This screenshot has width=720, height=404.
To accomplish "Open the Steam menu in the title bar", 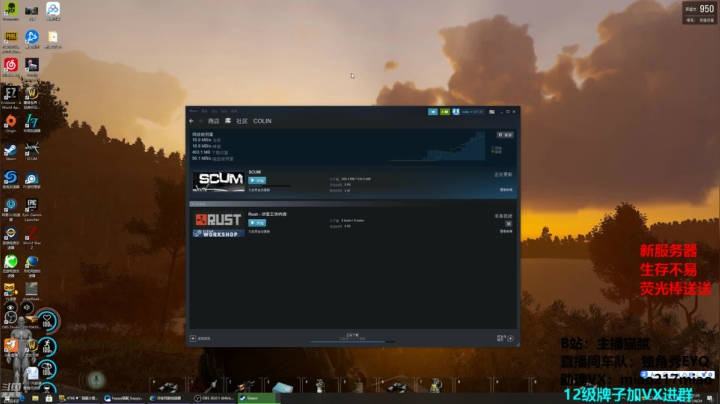I will [193, 111].
